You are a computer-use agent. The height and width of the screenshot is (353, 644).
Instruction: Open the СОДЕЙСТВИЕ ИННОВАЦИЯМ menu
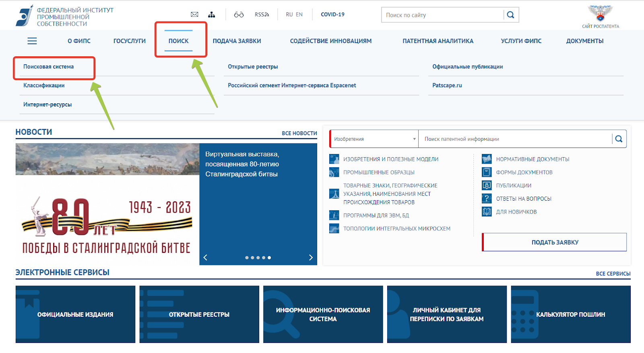(x=331, y=41)
